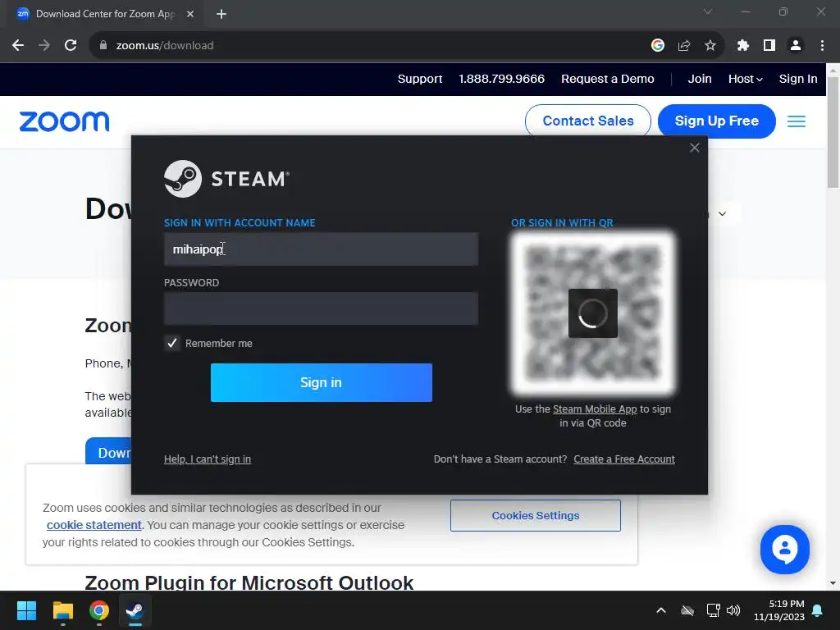Open the Windows Start menu
The image size is (840, 630).
click(26, 610)
